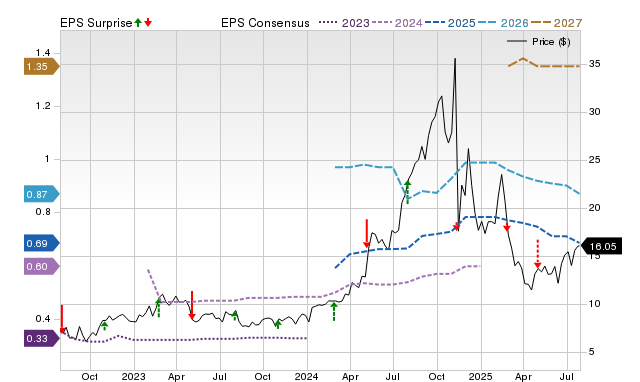
Task: Click the 20 label on the price axis
Action: [x=594, y=208]
